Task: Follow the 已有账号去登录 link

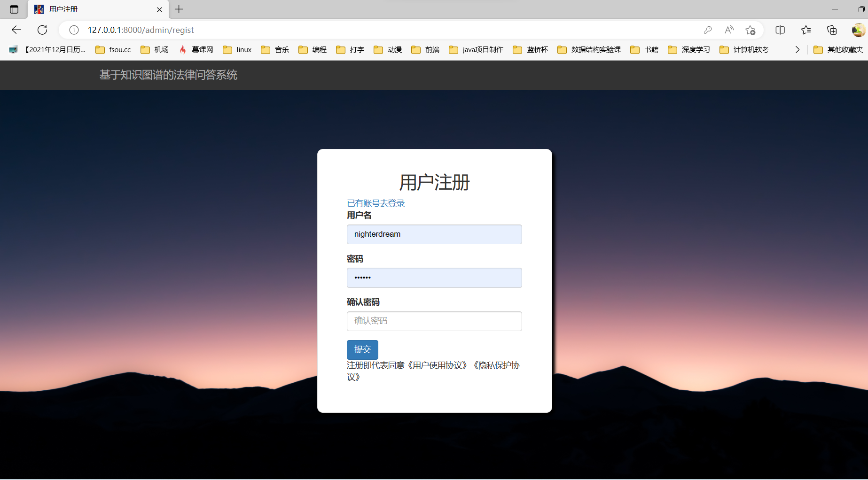Action: tap(375, 203)
